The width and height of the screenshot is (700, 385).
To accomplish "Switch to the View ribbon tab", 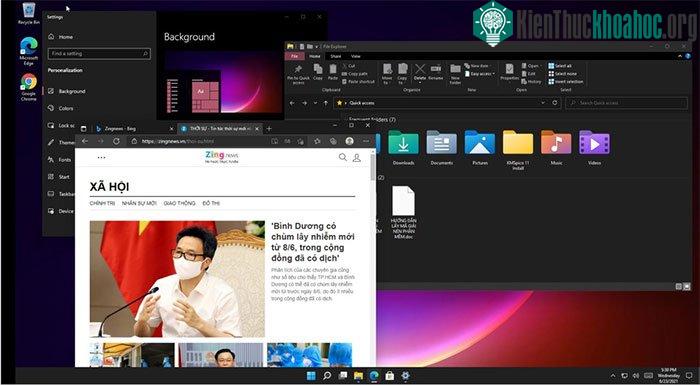I will [x=355, y=56].
